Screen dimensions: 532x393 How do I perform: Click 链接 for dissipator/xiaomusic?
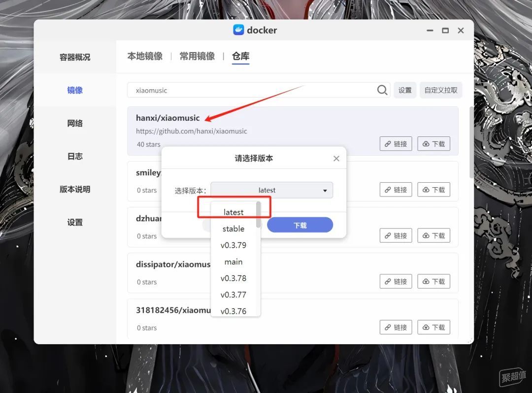point(396,281)
